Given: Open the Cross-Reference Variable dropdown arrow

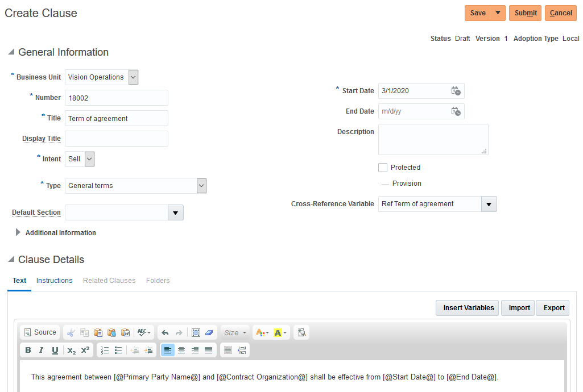Looking at the screenshot, I should pos(489,204).
